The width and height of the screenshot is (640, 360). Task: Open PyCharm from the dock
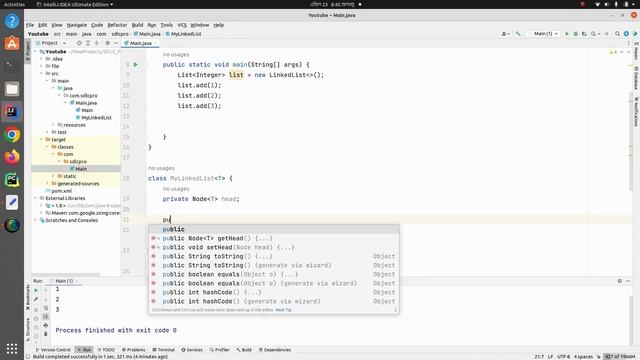click(12, 180)
